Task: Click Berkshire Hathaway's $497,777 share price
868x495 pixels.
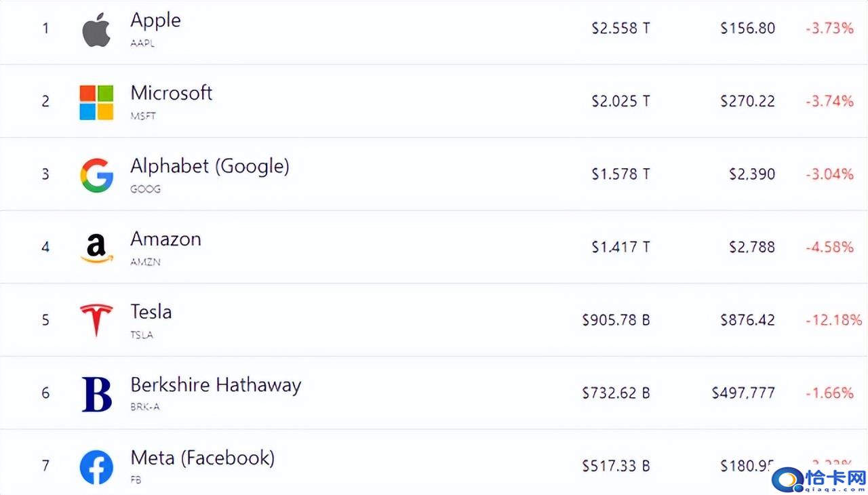Action: [x=743, y=393]
